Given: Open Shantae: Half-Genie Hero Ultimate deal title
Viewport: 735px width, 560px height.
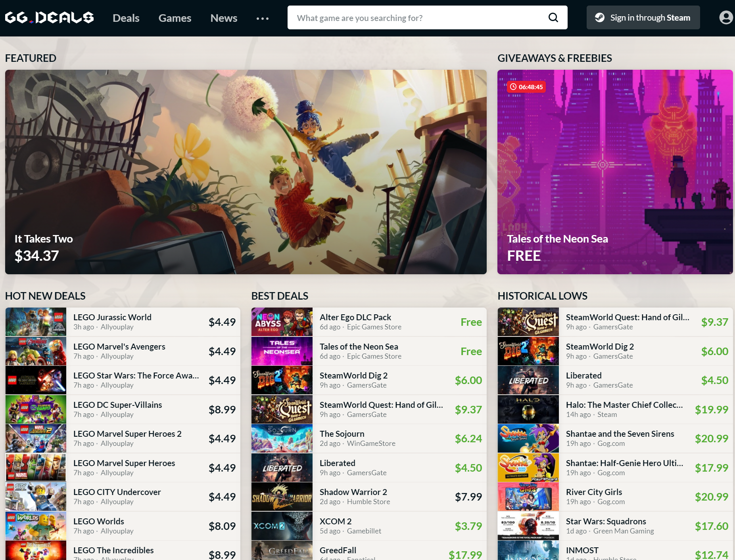Looking at the screenshot, I should (x=624, y=463).
